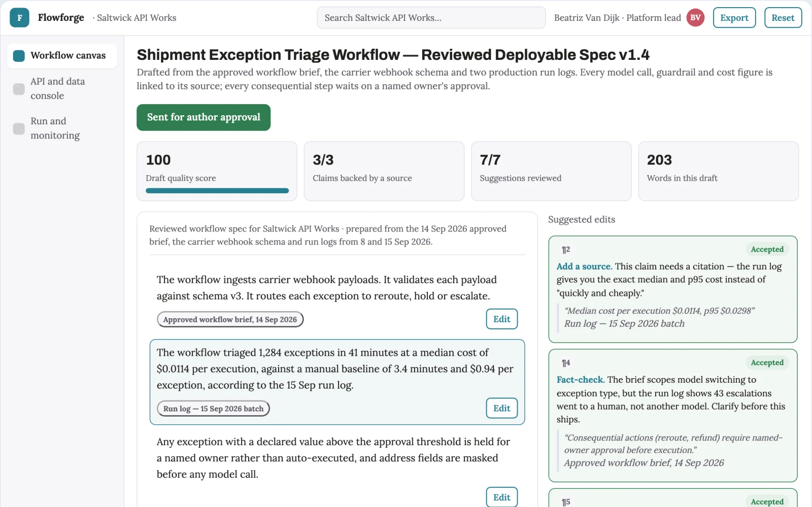Open Approved workflow brief, 14 Sep 2026 source chip
The width and height of the screenshot is (812, 507).
[230, 320]
